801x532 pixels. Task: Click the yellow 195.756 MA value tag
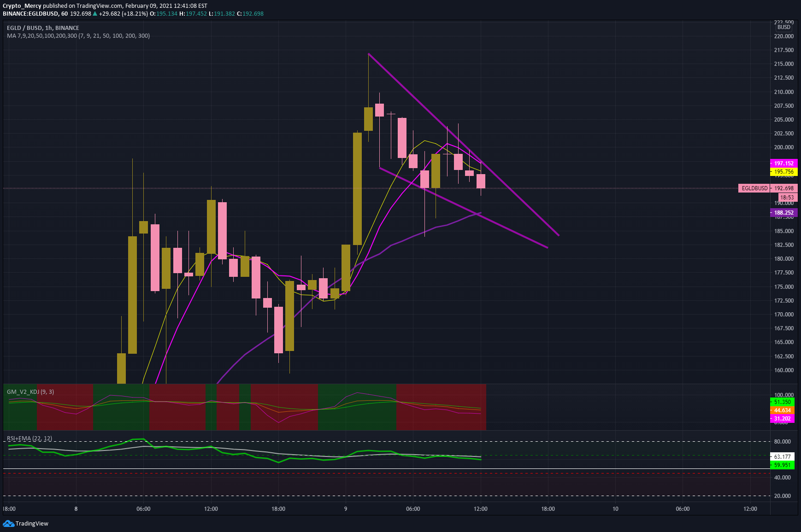pyautogui.click(x=784, y=171)
